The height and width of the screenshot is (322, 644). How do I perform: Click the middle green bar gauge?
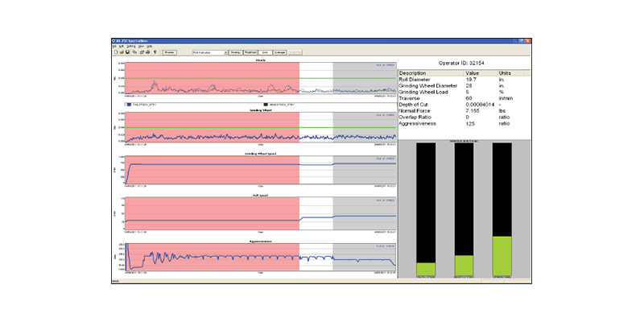464,266
